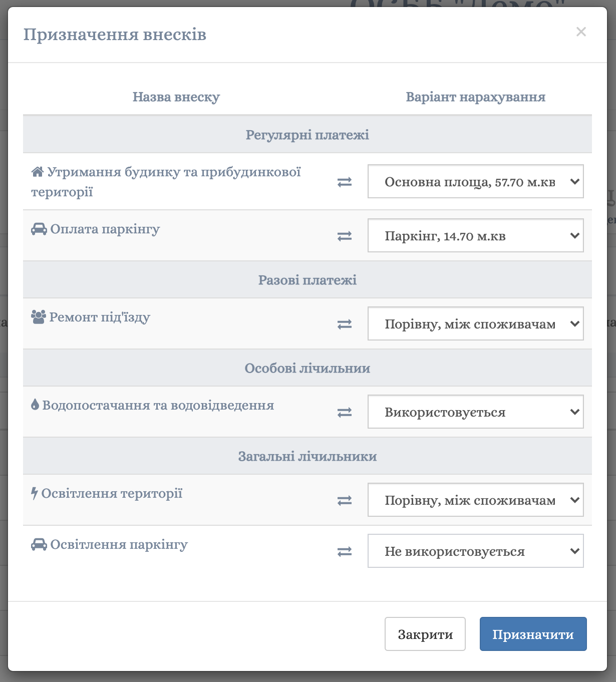Click the car icon beside Освітлення паркінгу

click(x=39, y=545)
